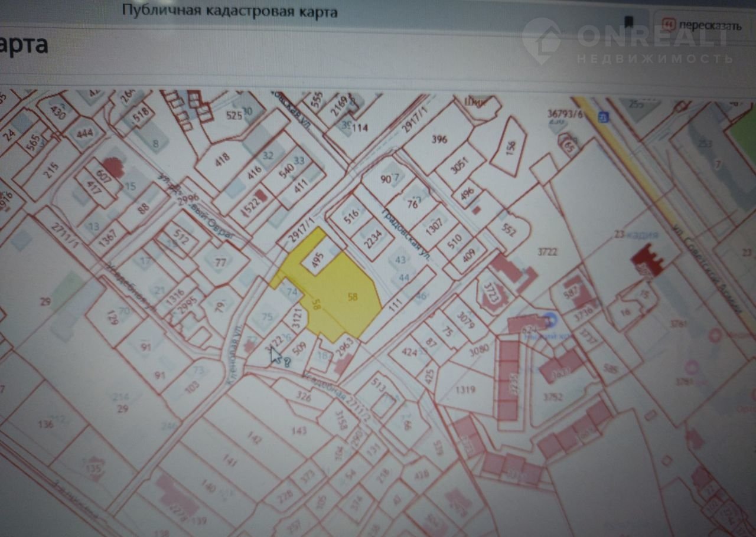This screenshot has width=756, height=537.
Task: Click the blue bus stop icon
Action: (x=602, y=116)
